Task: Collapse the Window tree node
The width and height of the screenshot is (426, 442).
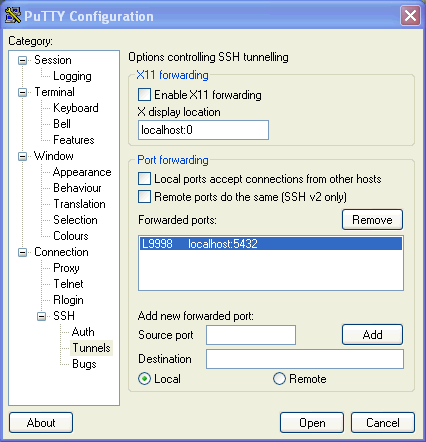Action: [x=22, y=156]
